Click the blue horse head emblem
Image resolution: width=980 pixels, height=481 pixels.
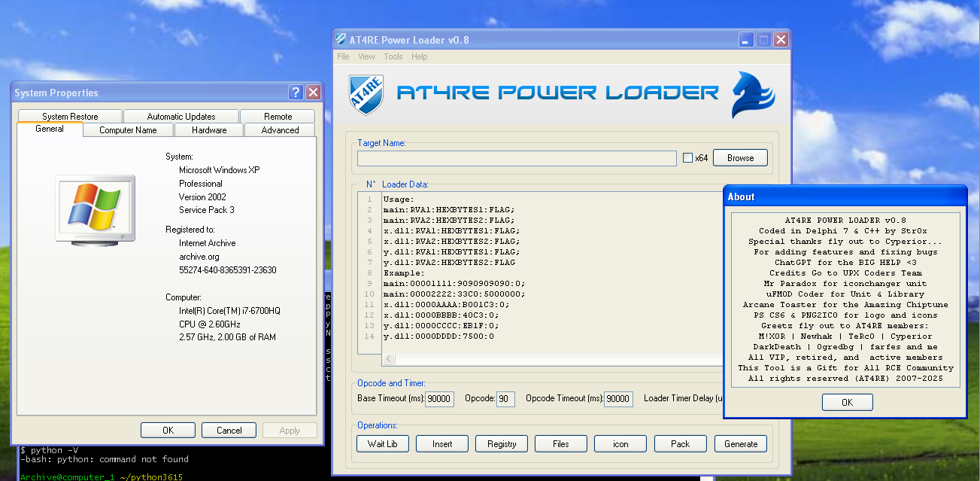754,94
